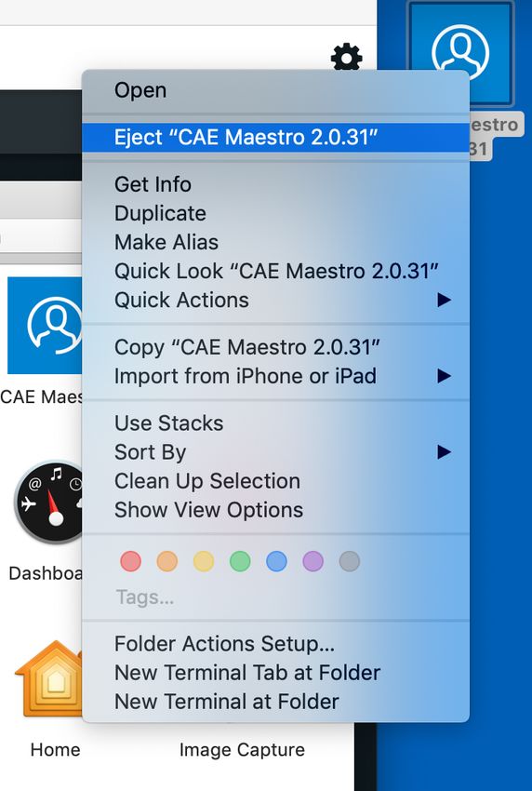Expand the Sort By submenu

275,452
